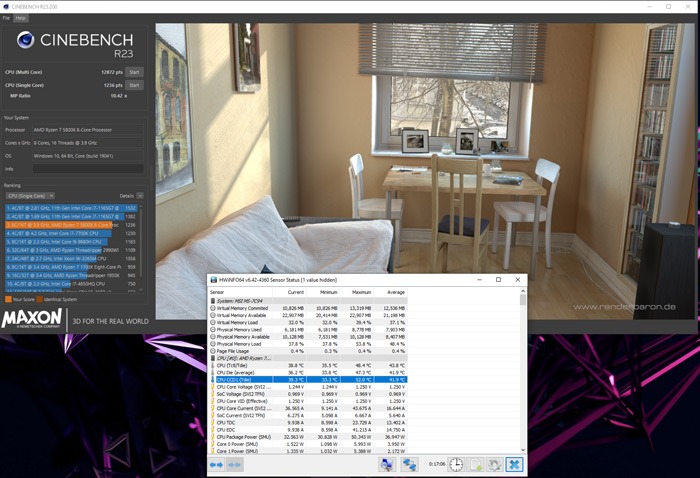Click the orange Your Score legend swatch
Viewport: 700px width, 478px height.
[x=8, y=299]
